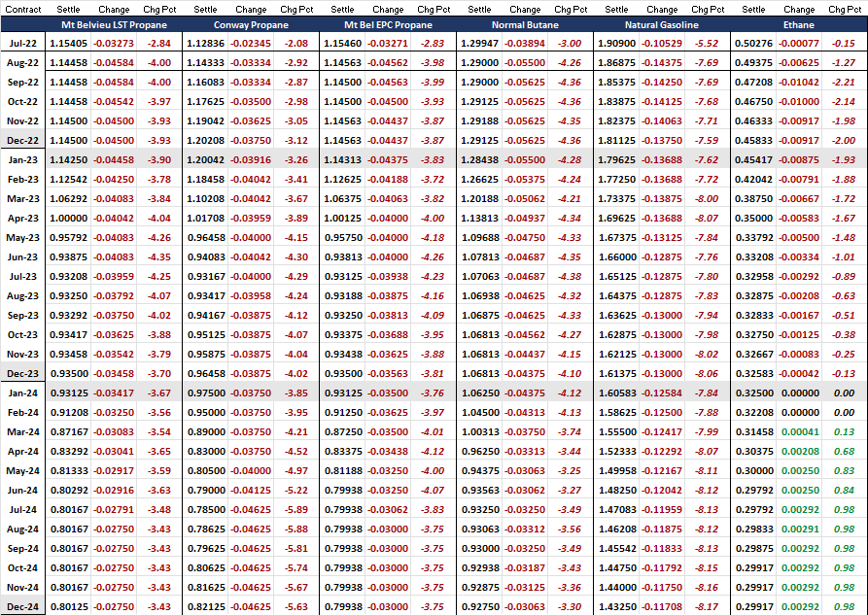Select the Aug-22 contract row label
This screenshot has height=615, width=868.
click(x=22, y=62)
